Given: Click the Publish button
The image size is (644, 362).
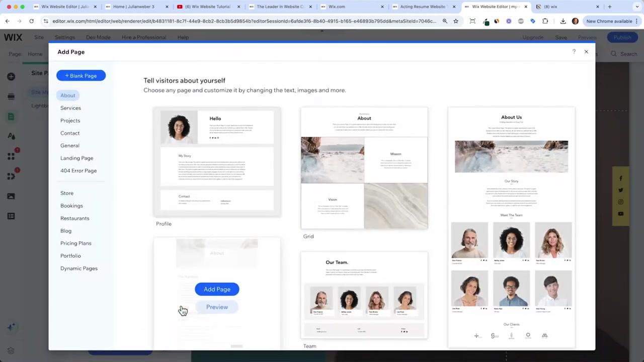Looking at the screenshot, I should (622, 37).
